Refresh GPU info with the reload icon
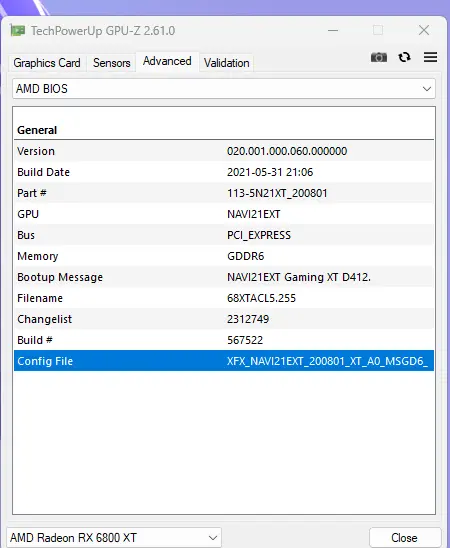The width and height of the screenshot is (450, 548). click(405, 57)
